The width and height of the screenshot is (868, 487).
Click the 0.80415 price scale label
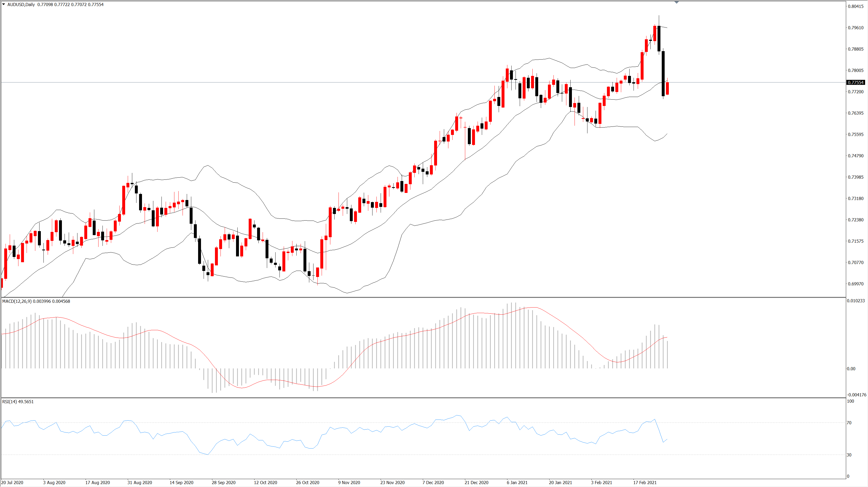click(x=856, y=6)
